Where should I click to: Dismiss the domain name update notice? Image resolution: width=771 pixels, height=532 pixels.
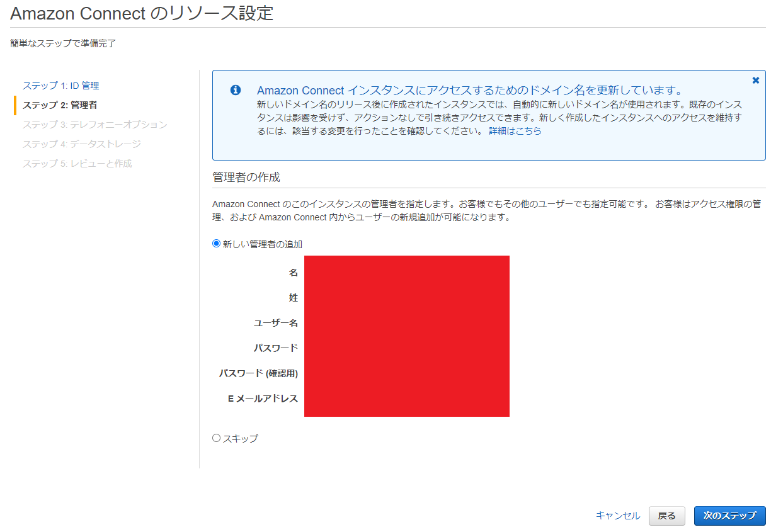click(756, 80)
